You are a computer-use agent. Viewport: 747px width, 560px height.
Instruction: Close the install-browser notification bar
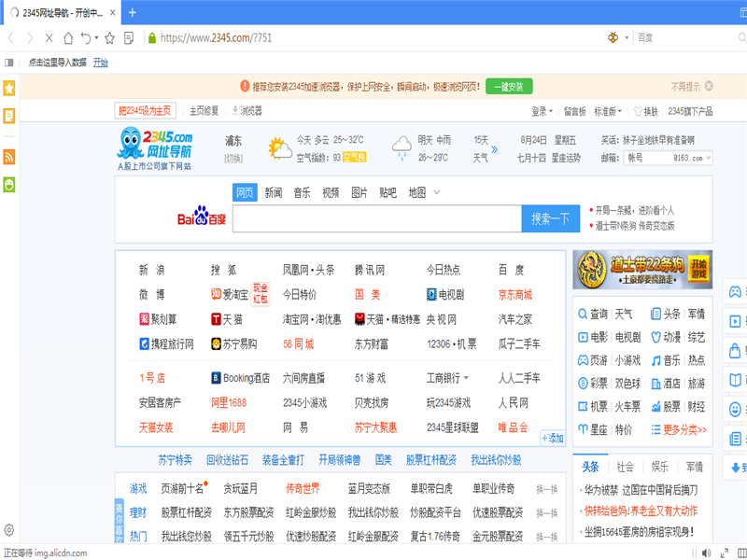click(x=709, y=86)
